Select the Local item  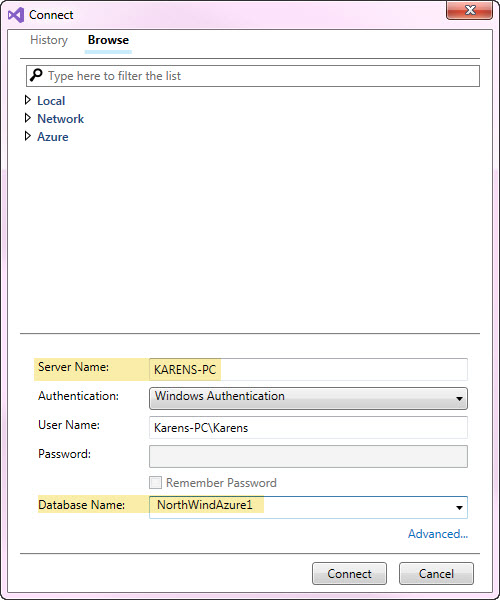click(51, 101)
